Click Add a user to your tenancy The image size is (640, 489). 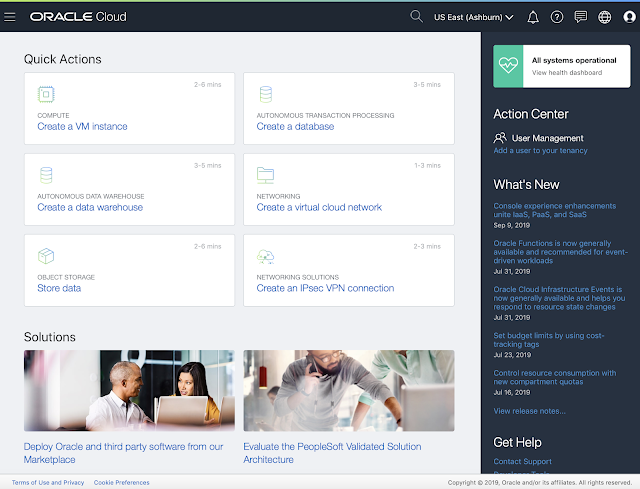tap(540, 151)
